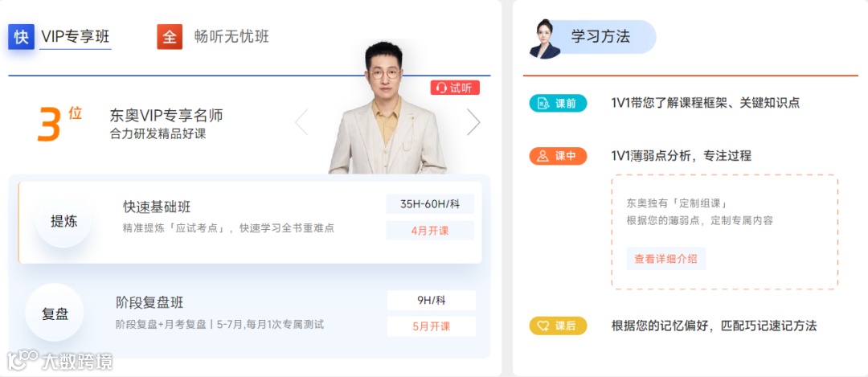This screenshot has height=377, width=868.
Task: Click the 课中 orange tag
Action: click(x=558, y=156)
